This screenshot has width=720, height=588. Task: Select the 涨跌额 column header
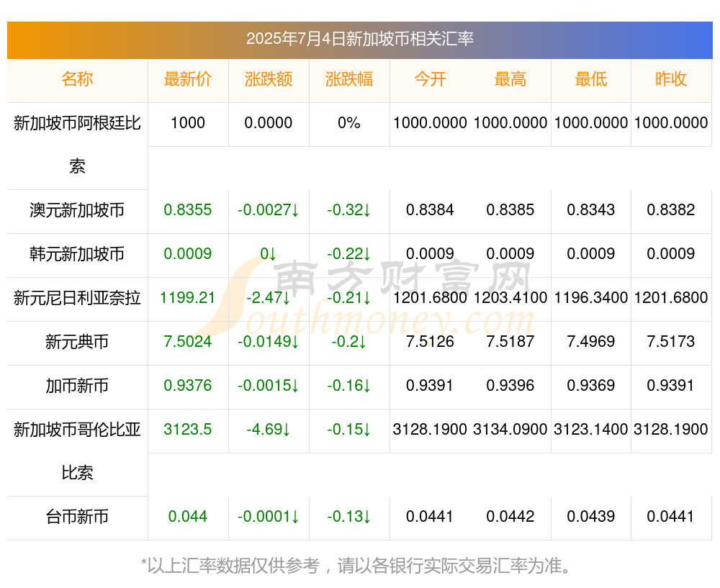point(268,79)
